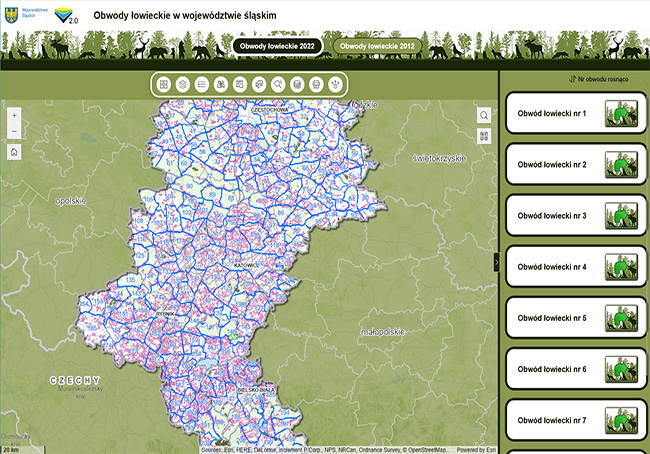Click the selection tool toolbar icon

(259, 85)
